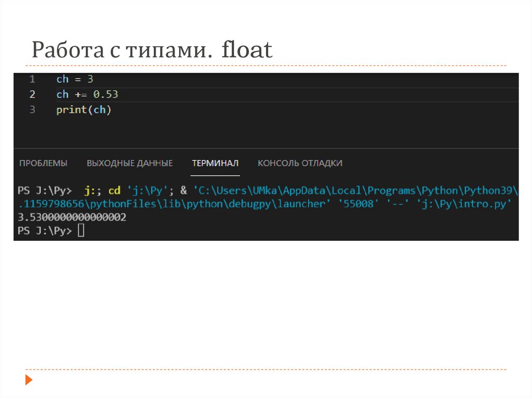Click the output value 3.5300000000000002
Screen dimensions: 532x398
(x=72, y=218)
